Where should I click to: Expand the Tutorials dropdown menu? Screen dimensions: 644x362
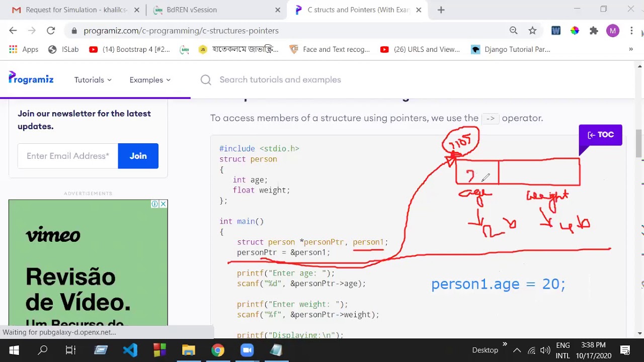(93, 80)
